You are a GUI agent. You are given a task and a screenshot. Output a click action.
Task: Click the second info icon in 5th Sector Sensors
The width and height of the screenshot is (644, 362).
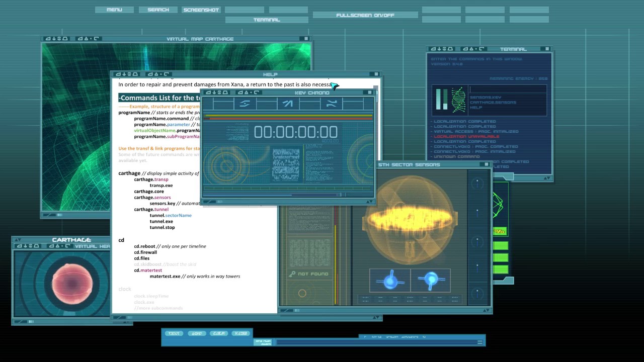pos(477,213)
